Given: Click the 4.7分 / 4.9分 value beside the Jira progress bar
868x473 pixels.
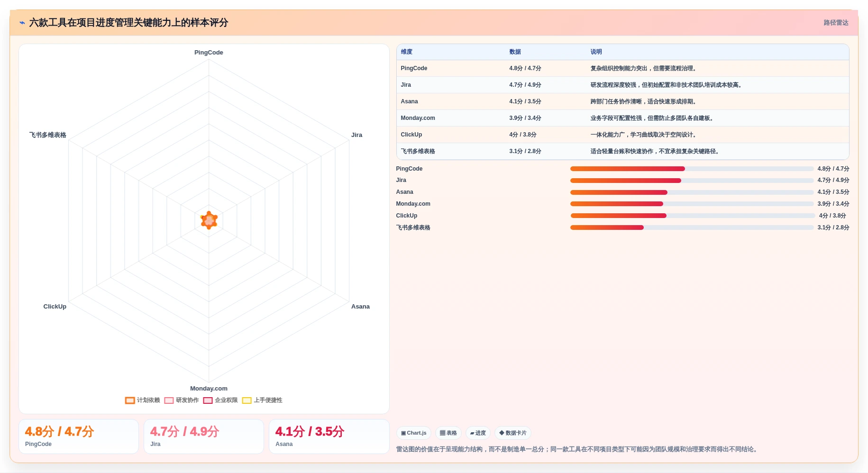Looking at the screenshot, I should tap(833, 181).
